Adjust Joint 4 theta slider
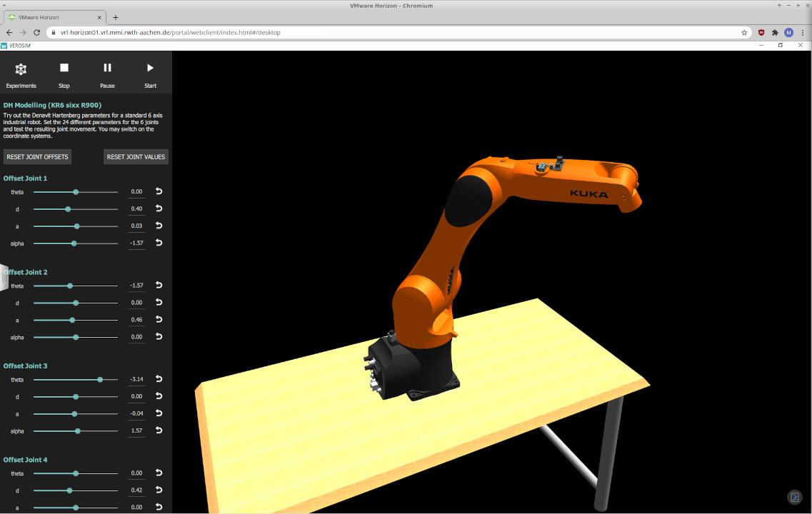812x514 pixels. [76, 473]
